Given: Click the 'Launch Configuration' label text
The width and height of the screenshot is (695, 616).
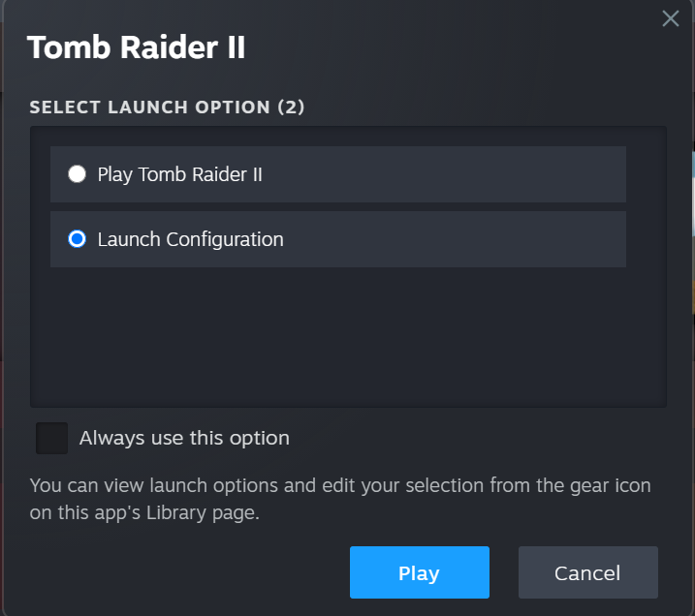Looking at the screenshot, I should [191, 239].
